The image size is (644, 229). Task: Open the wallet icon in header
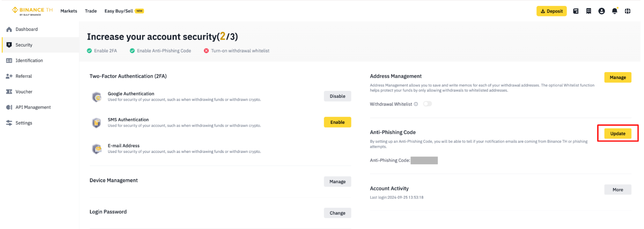tap(576, 11)
